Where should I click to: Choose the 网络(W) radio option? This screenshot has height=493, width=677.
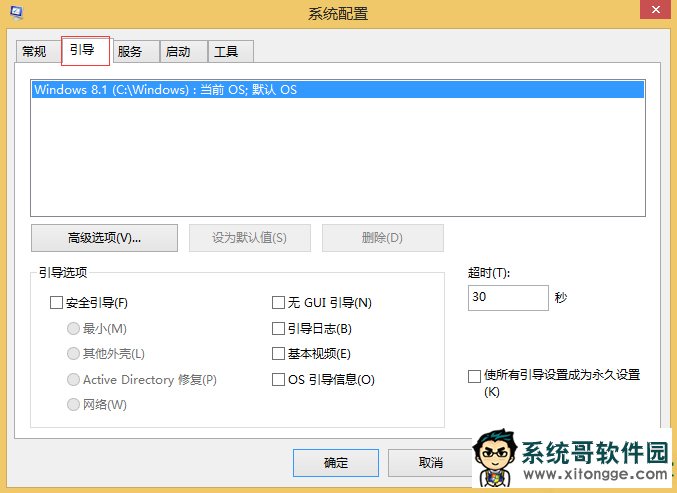tap(73, 405)
